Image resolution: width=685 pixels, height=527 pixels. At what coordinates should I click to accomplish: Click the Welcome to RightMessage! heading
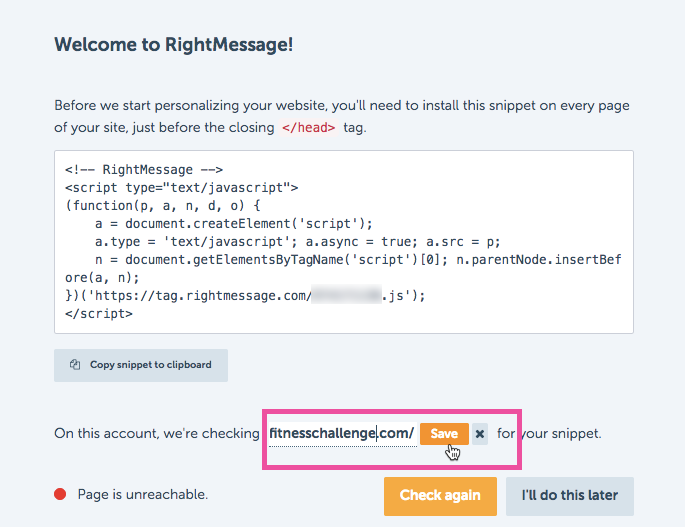pos(173,45)
